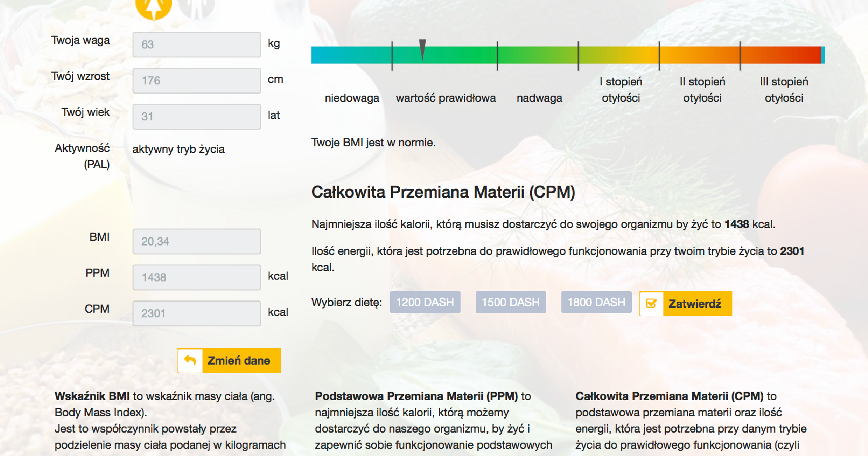Click the aktywny tryb życia activity value

[178, 149]
